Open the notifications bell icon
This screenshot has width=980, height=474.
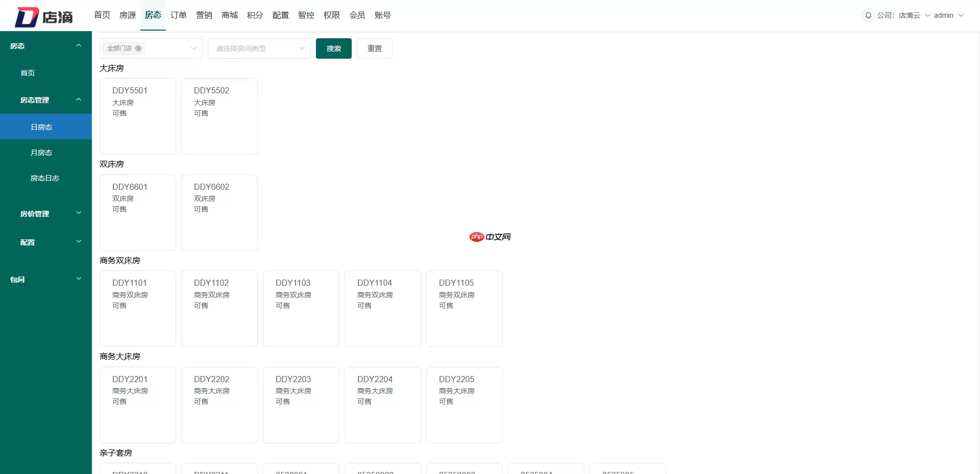(x=868, y=15)
